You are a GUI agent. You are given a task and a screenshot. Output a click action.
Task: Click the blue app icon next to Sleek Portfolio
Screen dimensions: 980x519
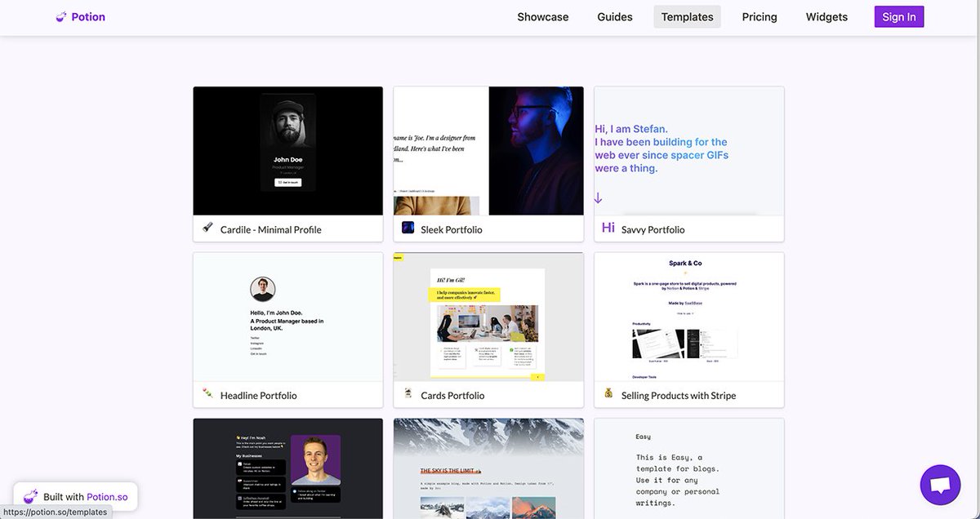(x=408, y=227)
